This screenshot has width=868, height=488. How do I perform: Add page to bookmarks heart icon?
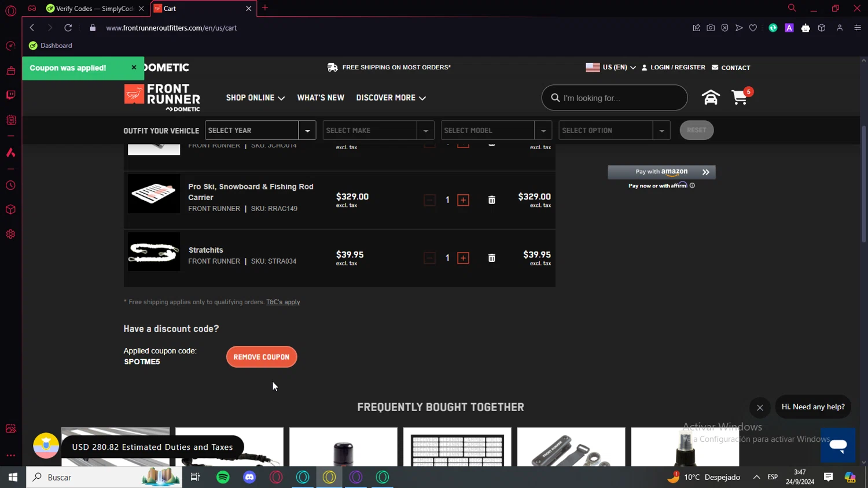tap(753, 28)
